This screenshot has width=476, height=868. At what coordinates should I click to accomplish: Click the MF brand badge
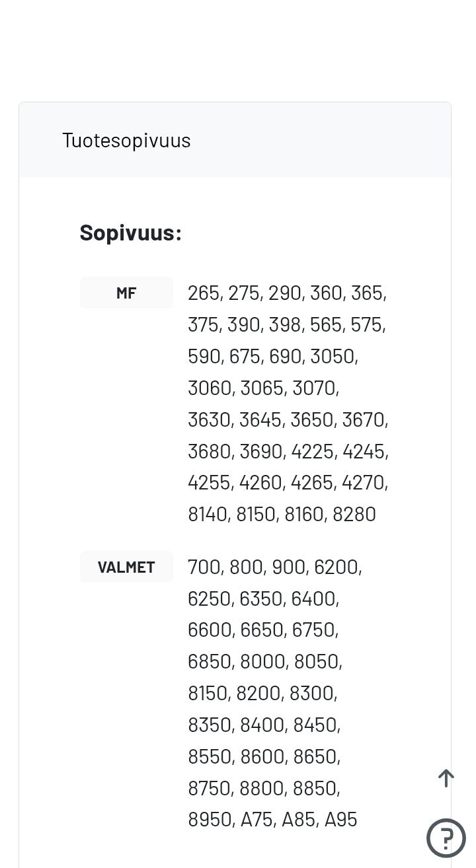click(126, 293)
